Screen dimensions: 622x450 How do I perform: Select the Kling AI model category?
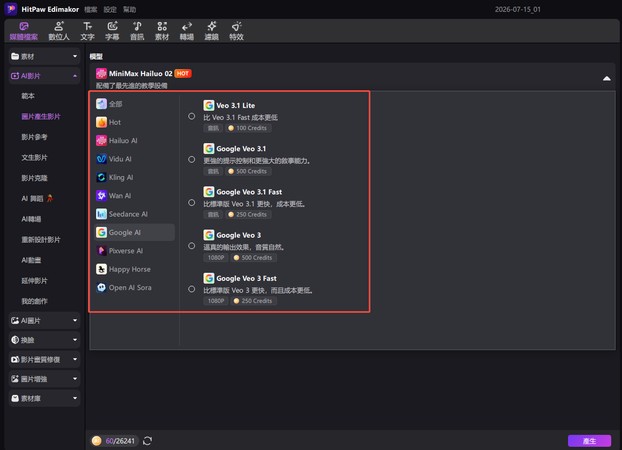(134, 177)
